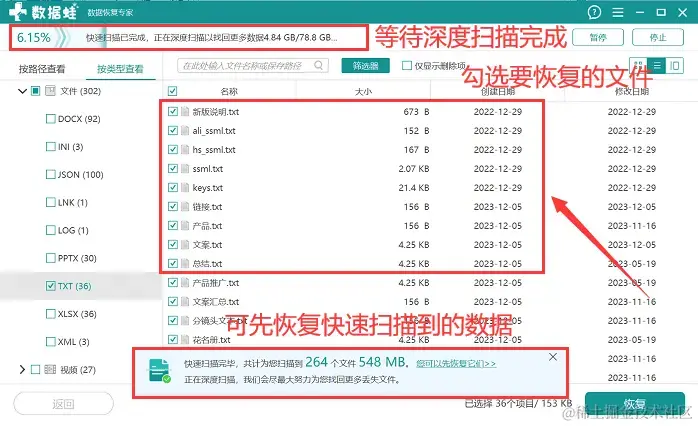This screenshot has height=426, width=698.
Task: Uncheck the keys.txt checkbox
Action: (x=173, y=187)
